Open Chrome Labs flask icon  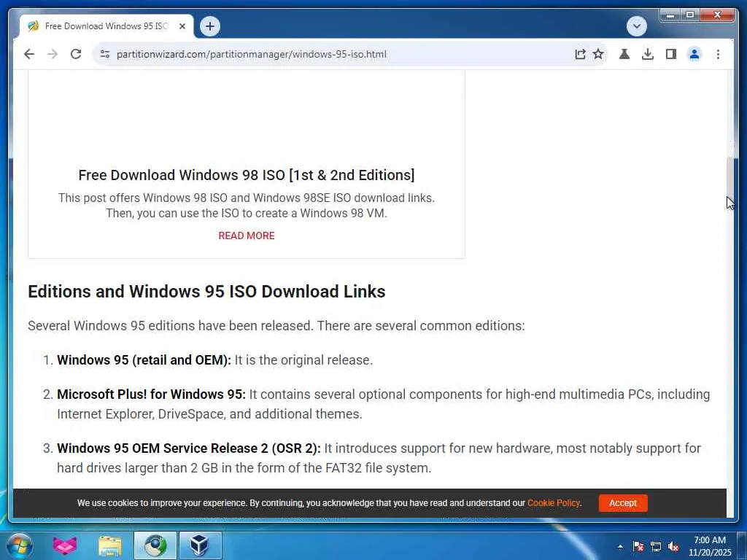[624, 54]
